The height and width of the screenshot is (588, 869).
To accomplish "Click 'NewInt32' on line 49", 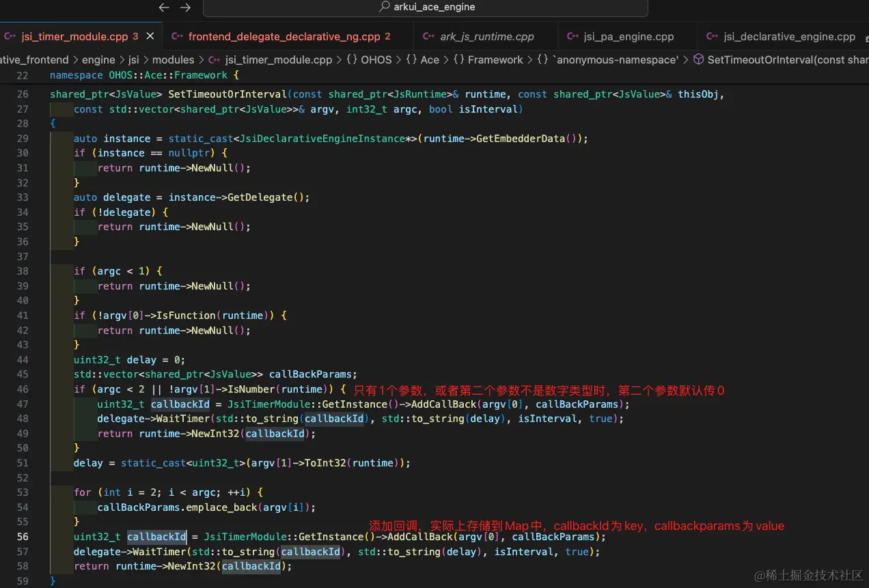I will 215,434.
